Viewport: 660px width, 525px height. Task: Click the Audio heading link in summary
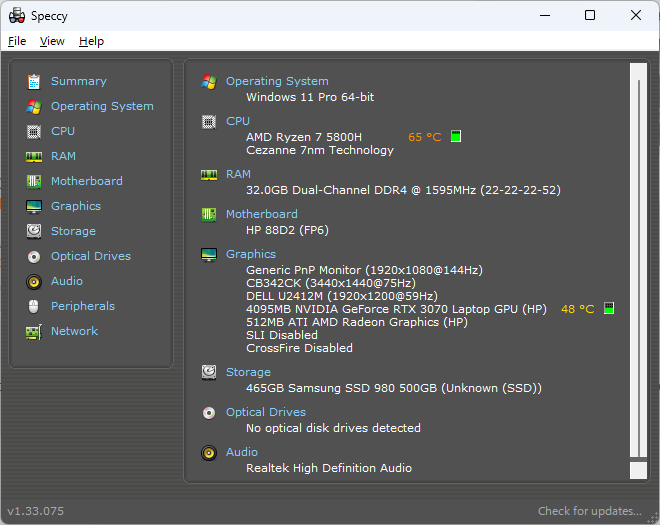click(x=242, y=452)
